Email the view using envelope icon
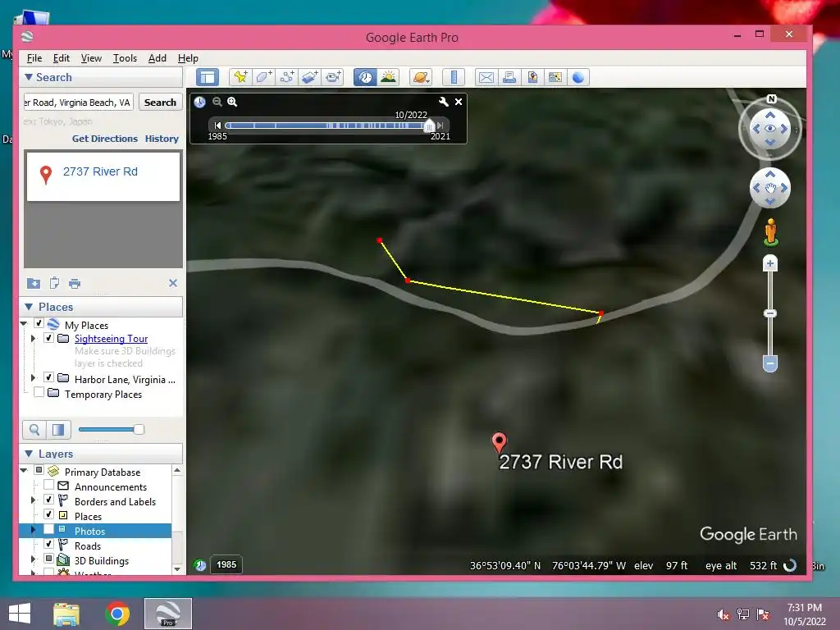 coord(486,77)
